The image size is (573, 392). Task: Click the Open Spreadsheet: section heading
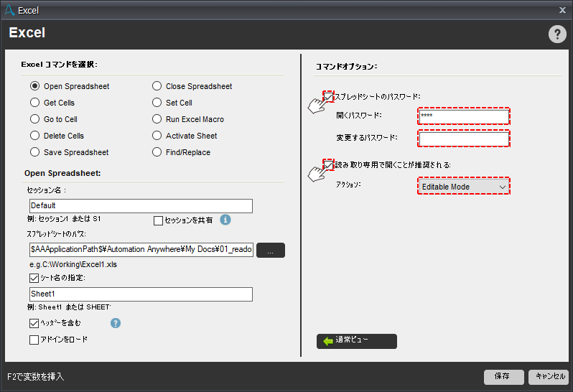click(x=62, y=173)
